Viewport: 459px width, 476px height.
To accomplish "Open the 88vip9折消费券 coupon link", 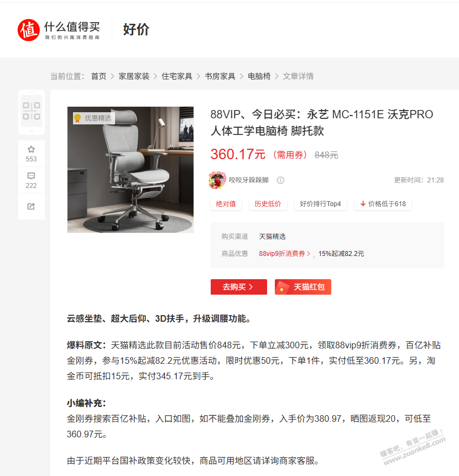I will [x=284, y=254].
